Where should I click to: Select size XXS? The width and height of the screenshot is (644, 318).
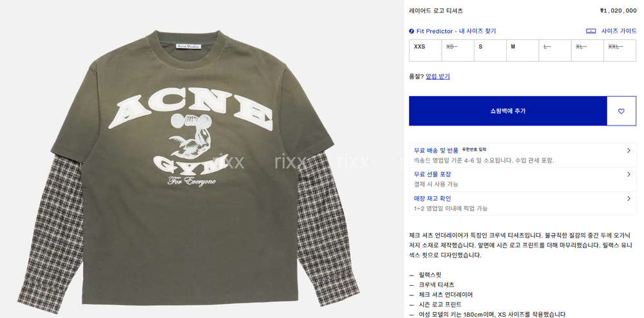coord(426,50)
